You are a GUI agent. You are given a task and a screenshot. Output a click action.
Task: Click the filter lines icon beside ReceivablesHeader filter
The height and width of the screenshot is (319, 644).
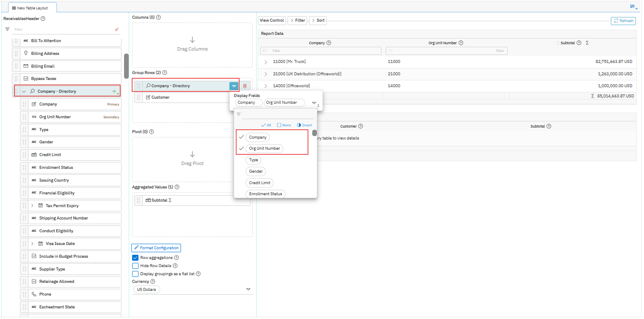pos(7,29)
